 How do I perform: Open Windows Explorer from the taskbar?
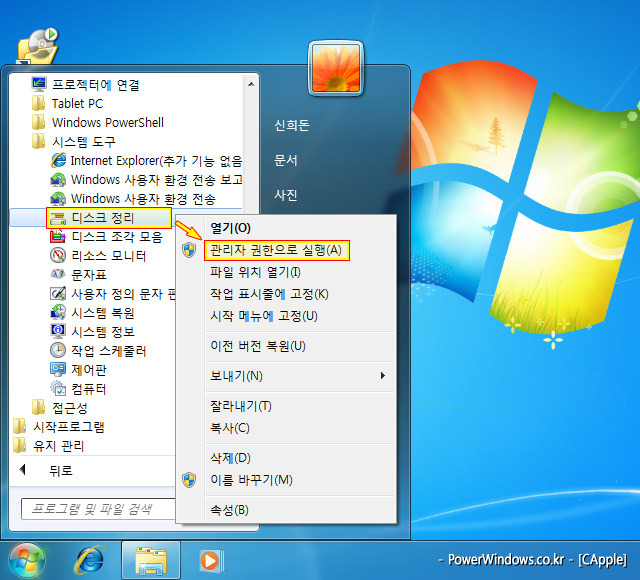tap(151, 562)
